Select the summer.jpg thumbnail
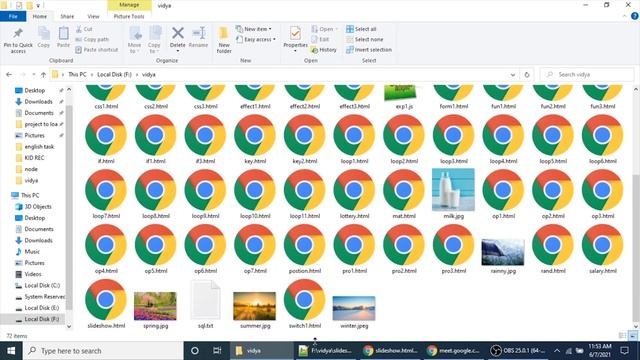 255,306
